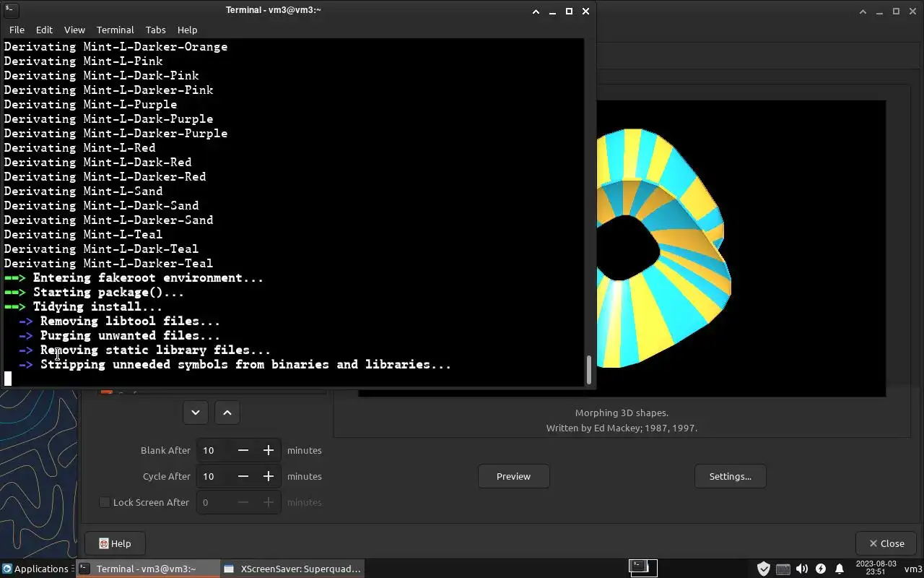Click the vm3 user name in panel
This screenshot has width=924, height=578.
tap(912, 569)
